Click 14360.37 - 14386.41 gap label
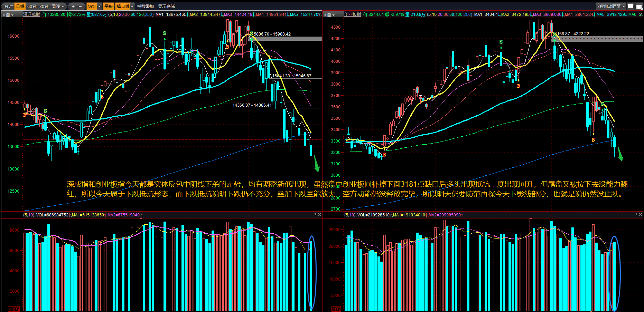The height and width of the screenshot is (312, 644). (x=252, y=105)
